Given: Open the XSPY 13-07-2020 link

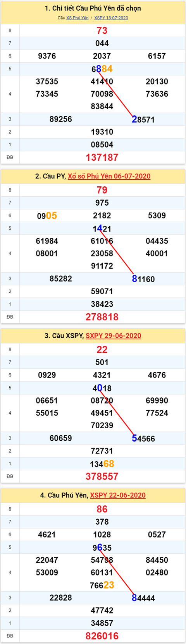Looking at the screenshot, I should tap(111, 18).
